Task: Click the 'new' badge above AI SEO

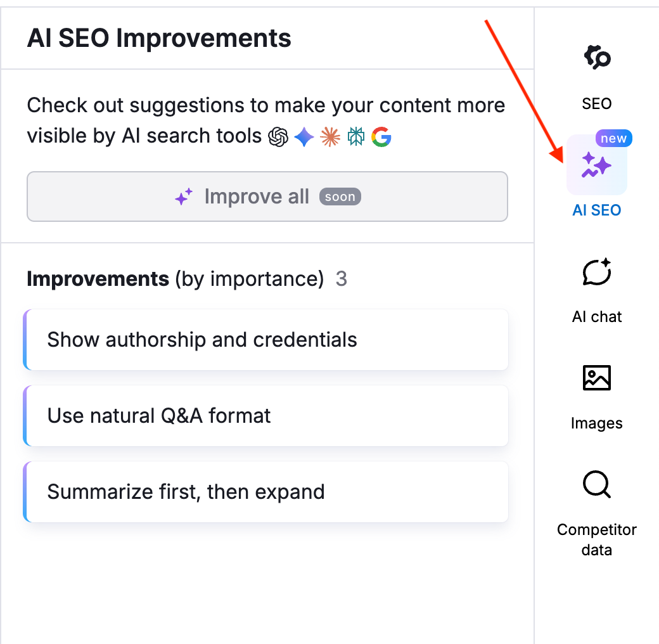Action: click(x=614, y=138)
